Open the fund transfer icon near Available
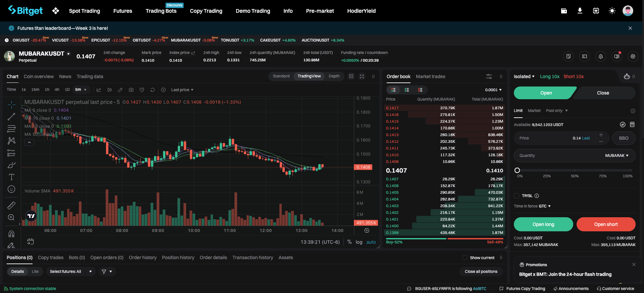The width and height of the screenshot is (644, 293). pos(623,125)
